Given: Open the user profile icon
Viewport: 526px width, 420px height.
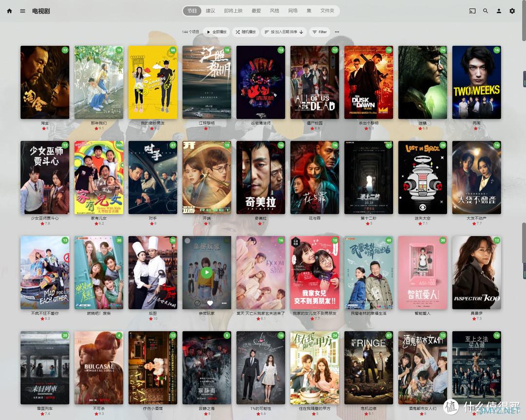Looking at the screenshot, I should pos(499,11).
